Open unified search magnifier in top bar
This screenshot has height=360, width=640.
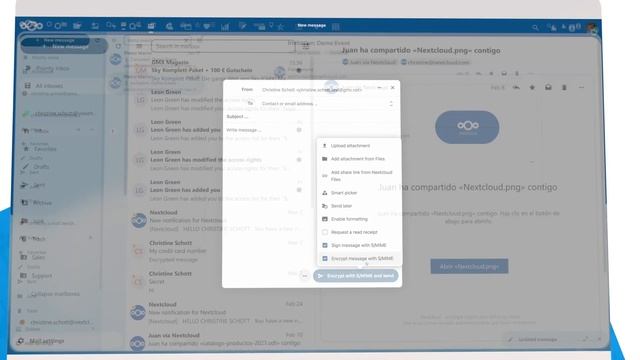coord(535,27)
